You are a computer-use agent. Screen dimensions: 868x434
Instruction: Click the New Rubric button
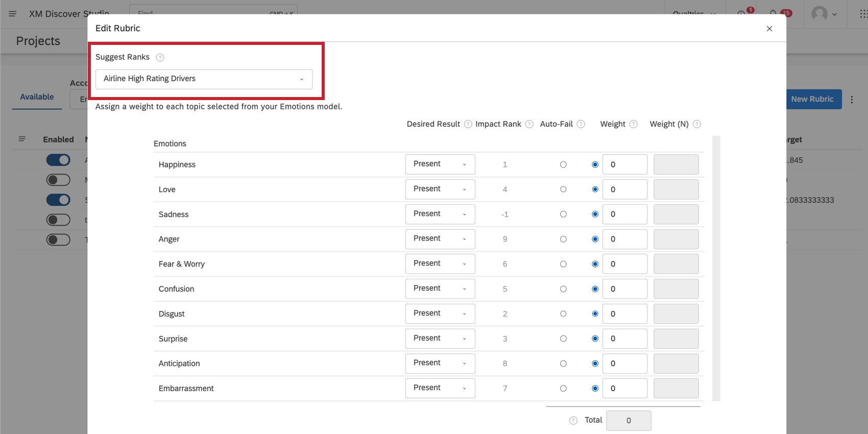[812, 99]
